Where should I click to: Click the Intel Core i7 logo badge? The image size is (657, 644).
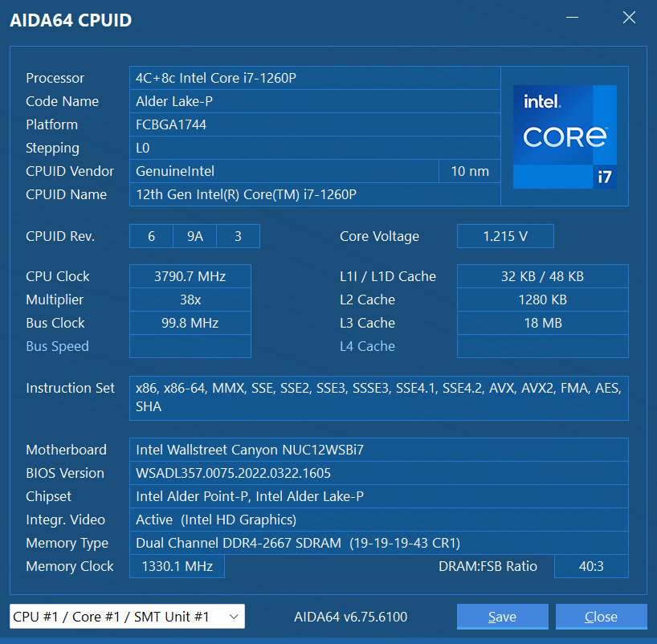565,137
